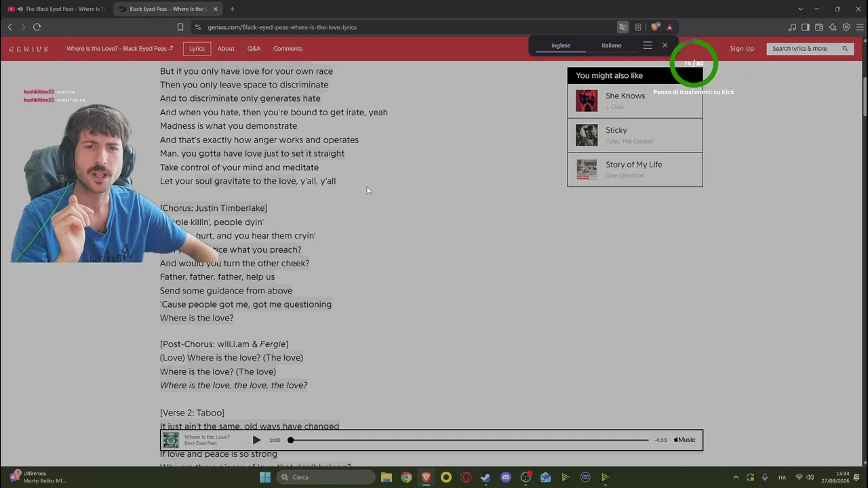
Task: Open translation options menu icon
Action: (x=648, y=45)
